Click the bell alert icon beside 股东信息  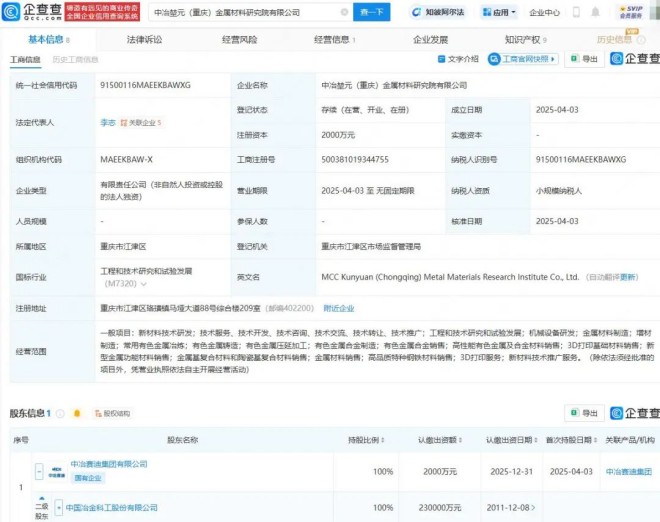point(76,413)
